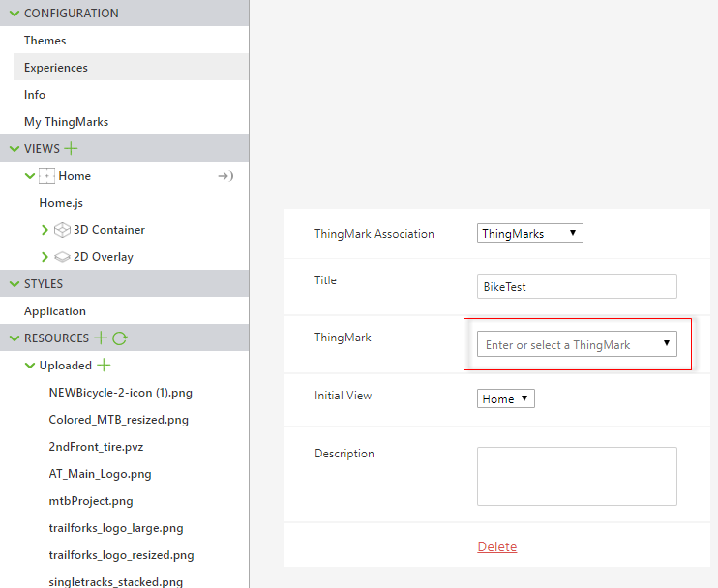The height and width of the screenshot is (588, 718).
Task: Open the Initial View dropdown
Action: coord(505,398)
